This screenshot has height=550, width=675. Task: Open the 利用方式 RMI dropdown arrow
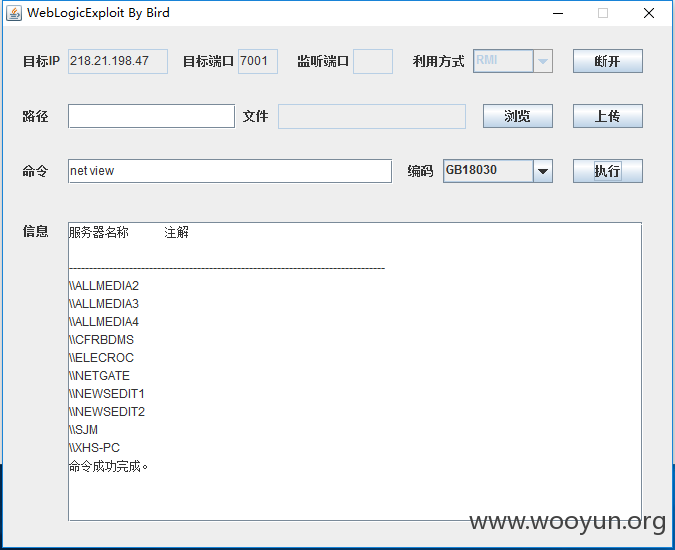pyautogui.click(x=543, y=61)
